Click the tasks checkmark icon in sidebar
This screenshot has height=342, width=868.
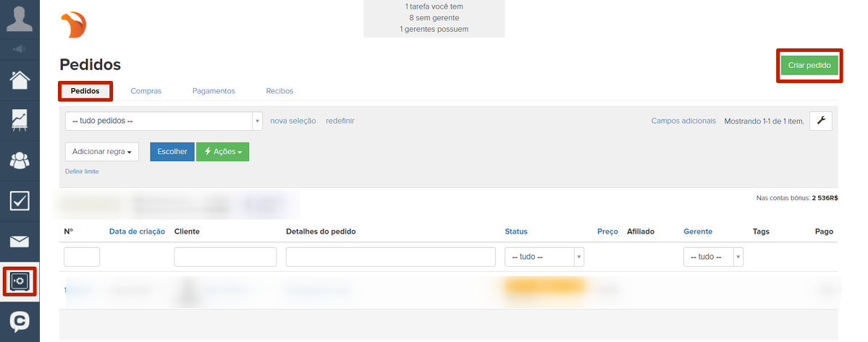(20, 201)
